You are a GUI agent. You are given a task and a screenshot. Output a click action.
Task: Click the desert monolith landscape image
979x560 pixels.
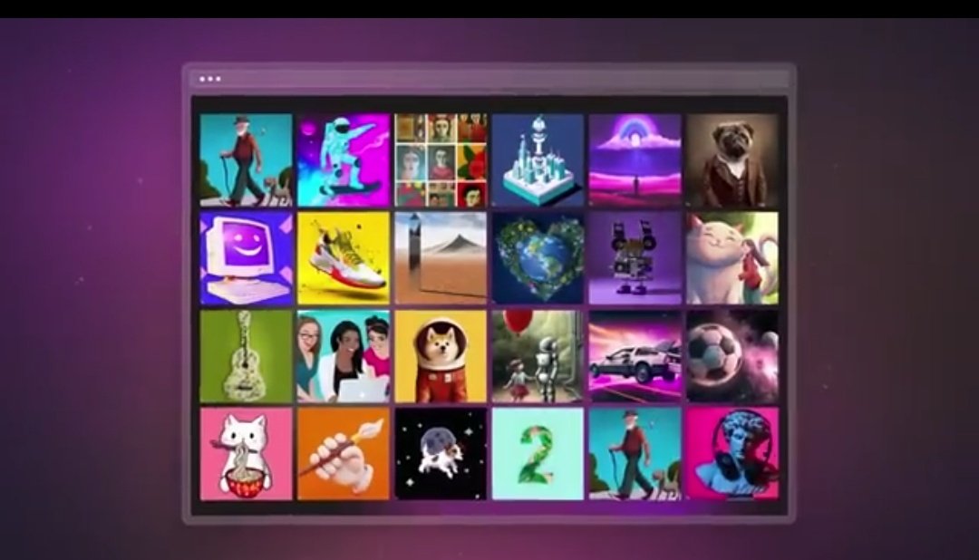pos(441,258)
